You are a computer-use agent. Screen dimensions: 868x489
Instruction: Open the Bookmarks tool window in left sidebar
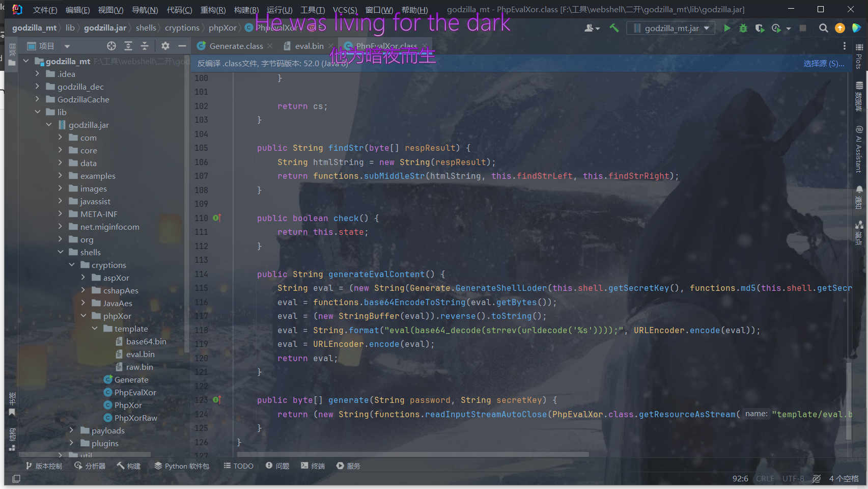coord(12,404)
